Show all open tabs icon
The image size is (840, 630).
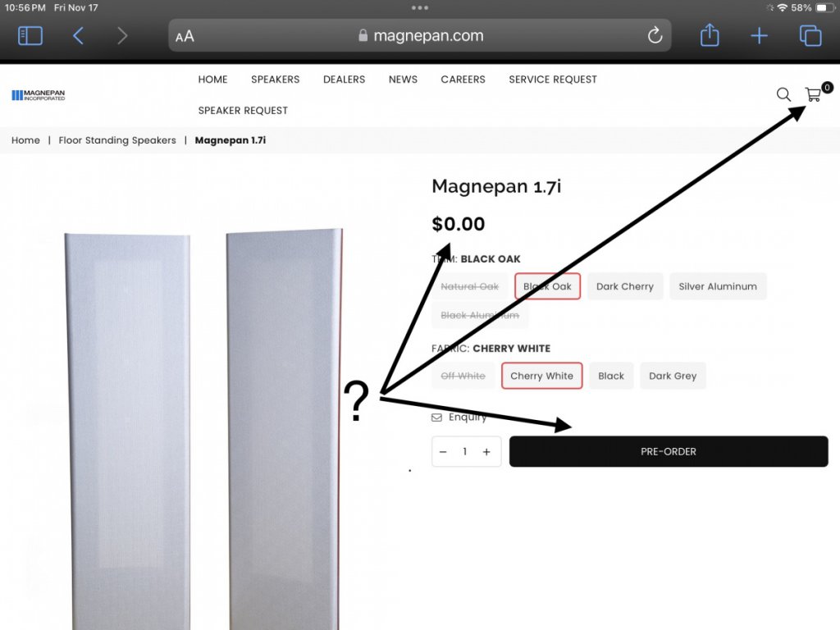pyautogui.click(x=810, y=36)
